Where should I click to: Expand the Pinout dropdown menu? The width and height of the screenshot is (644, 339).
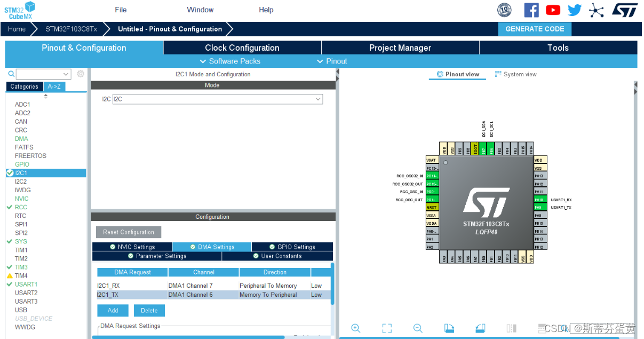[x=332, y=61]
